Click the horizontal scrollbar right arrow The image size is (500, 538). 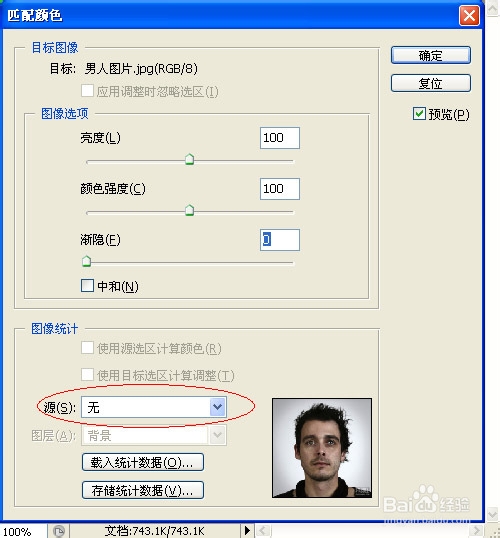coord(477,531)
